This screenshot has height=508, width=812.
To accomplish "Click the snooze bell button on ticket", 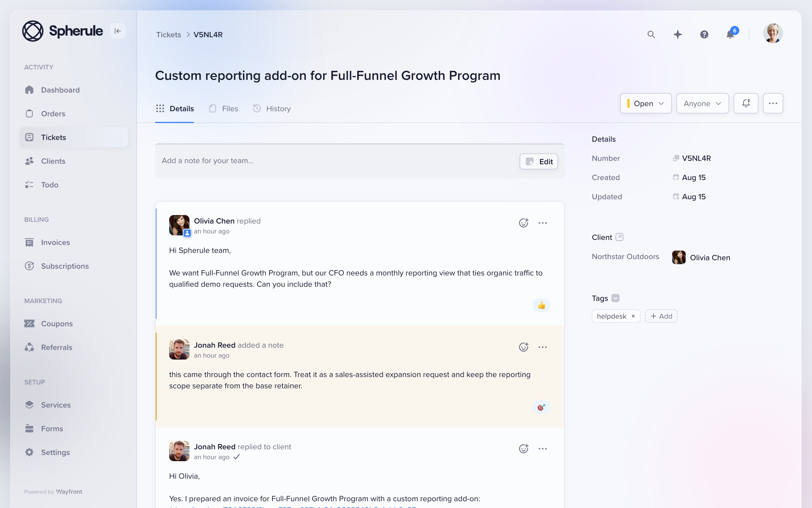I will click(745, 104).
